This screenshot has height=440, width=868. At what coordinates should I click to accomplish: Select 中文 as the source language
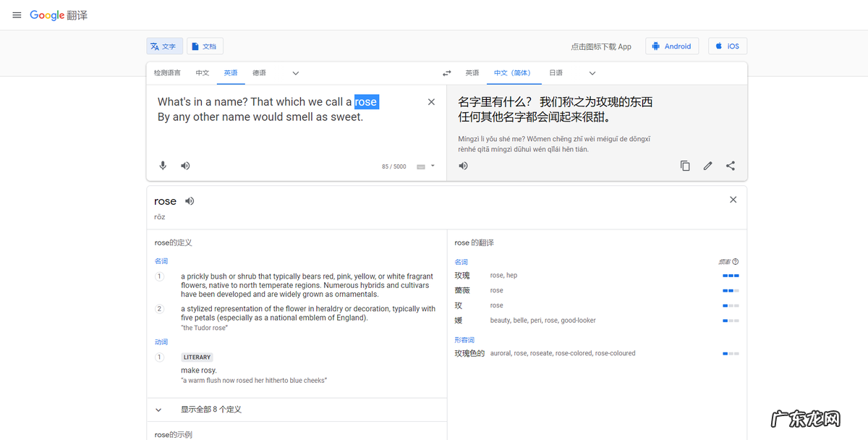pos(202,72)
